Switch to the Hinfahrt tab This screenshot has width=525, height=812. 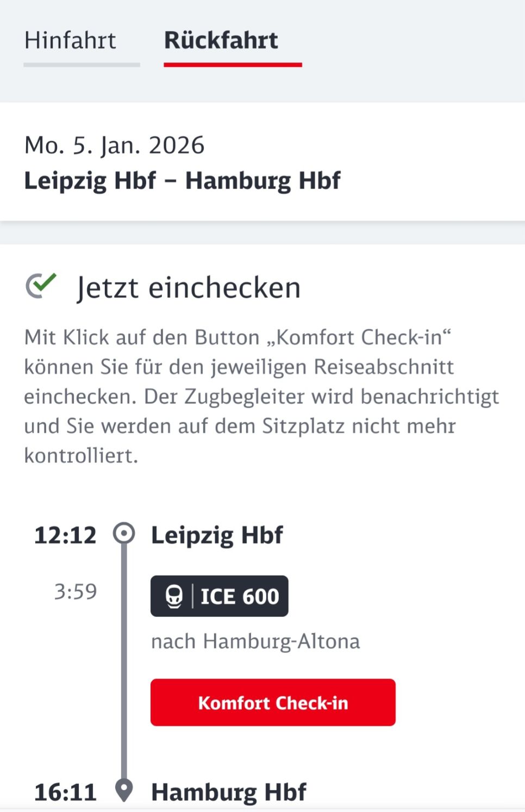[x=70, y=41]
